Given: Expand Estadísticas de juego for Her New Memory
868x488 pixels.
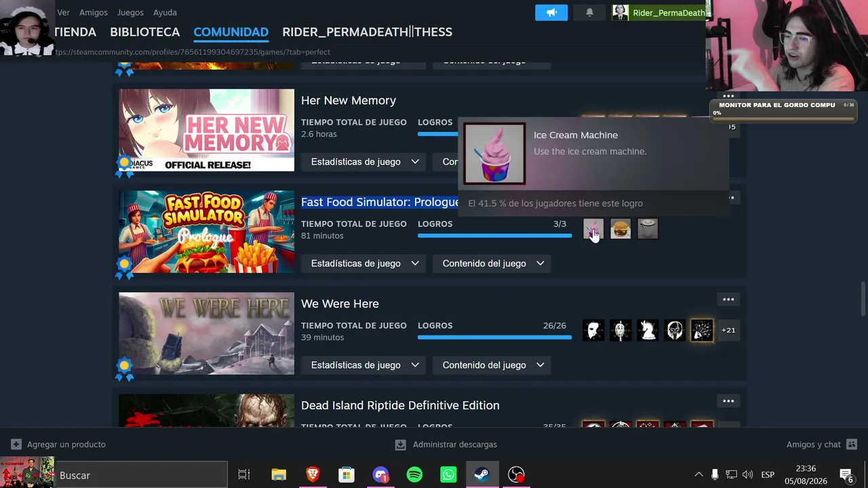Looking at the screenshot, I should pyautogui.click(x=365, y=162).
